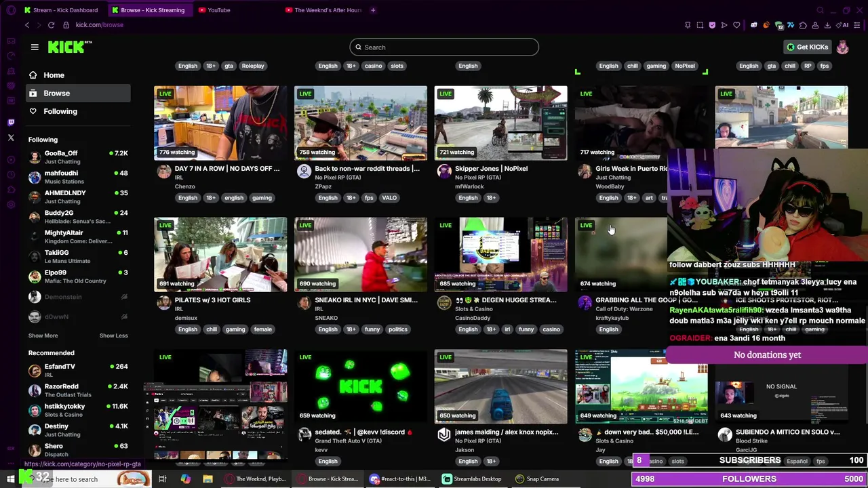Open james malding / alex knox thumbnail

tap(500, 386)
